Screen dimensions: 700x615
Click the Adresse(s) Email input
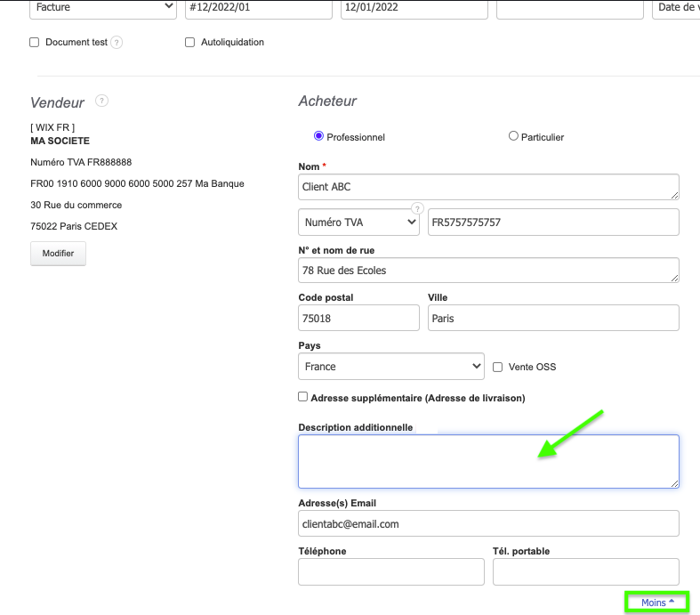pos(488,524)
